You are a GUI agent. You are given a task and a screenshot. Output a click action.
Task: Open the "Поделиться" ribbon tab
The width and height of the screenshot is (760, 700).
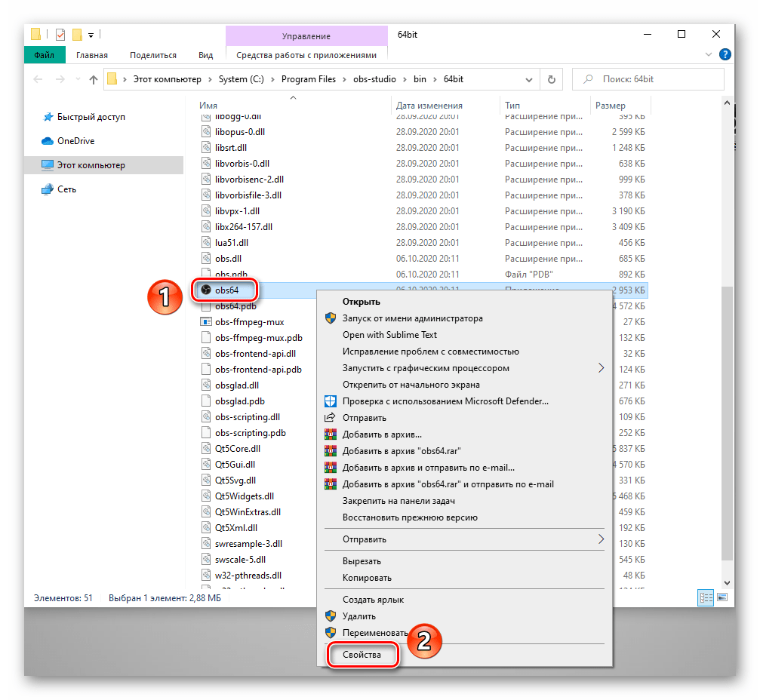pos(153,55)
